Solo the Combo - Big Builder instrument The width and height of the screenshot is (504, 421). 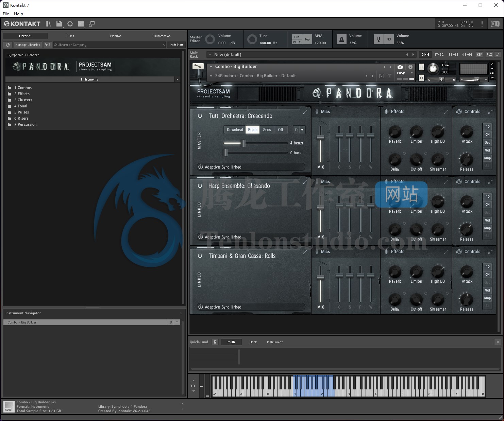pos(171,322)
